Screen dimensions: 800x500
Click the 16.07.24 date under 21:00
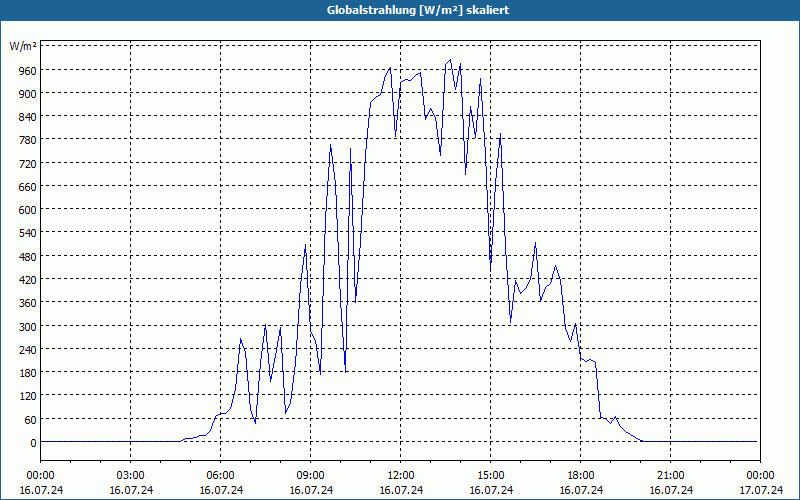click(670, 490)
